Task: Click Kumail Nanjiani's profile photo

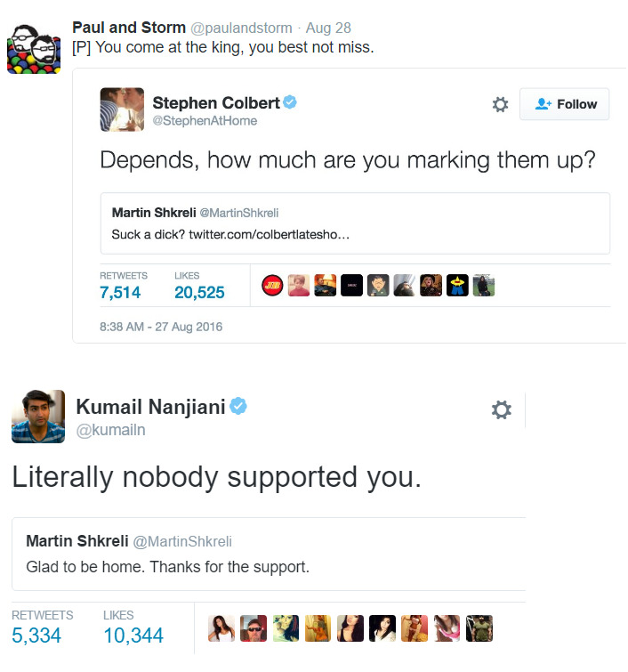Action: [38, 416]
